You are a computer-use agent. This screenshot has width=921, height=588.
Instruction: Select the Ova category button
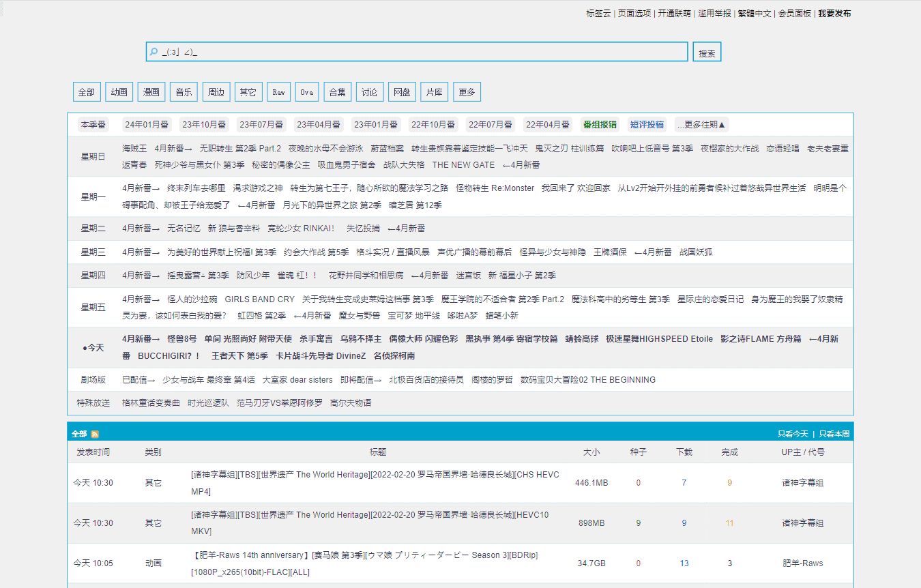tap(307, 92)
